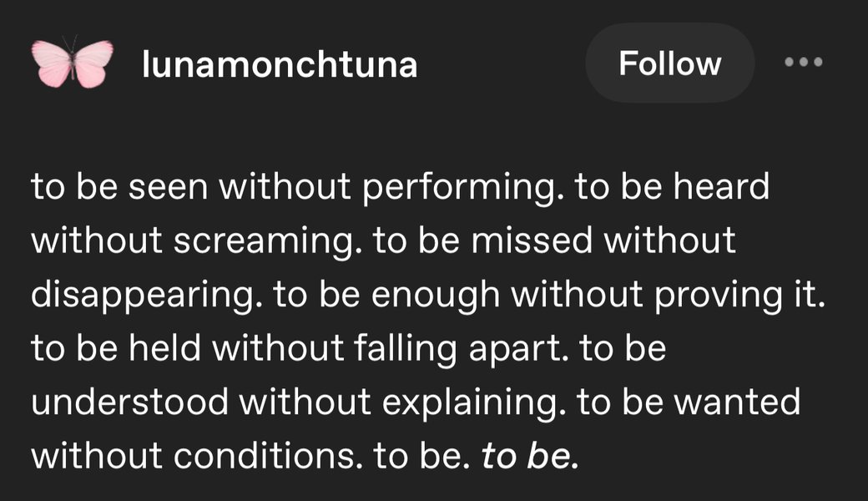Click the word "understood" in the post
The image size is (868, 501).
pyautogui.click(x=129, y=402)
